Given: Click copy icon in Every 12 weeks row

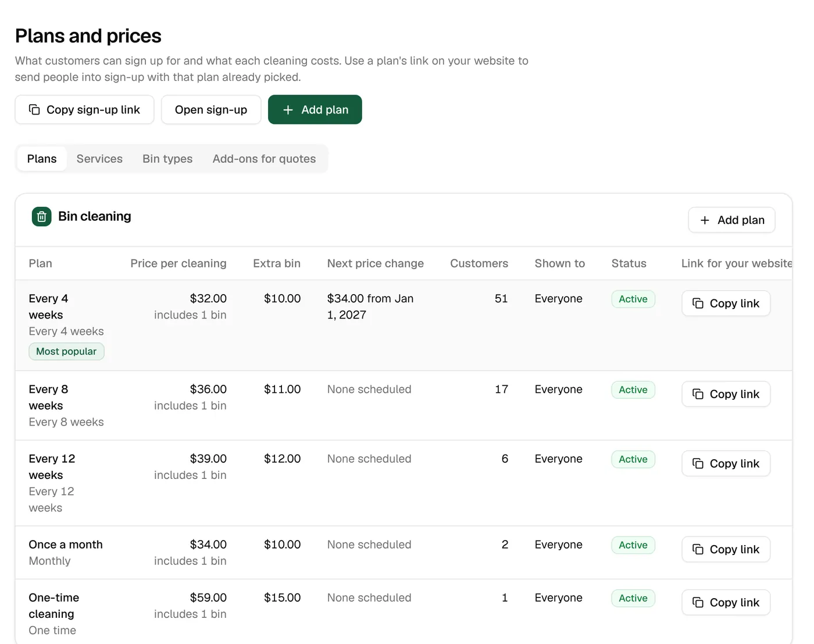Looking at the screenshot, I should (x=698, y=464).
